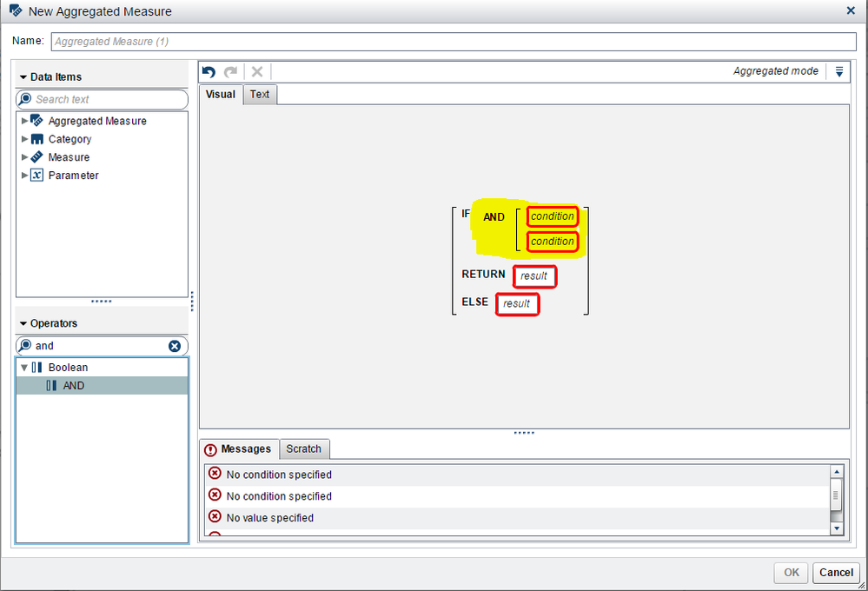Click the Operators search field containing 'and'
868x591 pixels.
(x=103, y=346)
